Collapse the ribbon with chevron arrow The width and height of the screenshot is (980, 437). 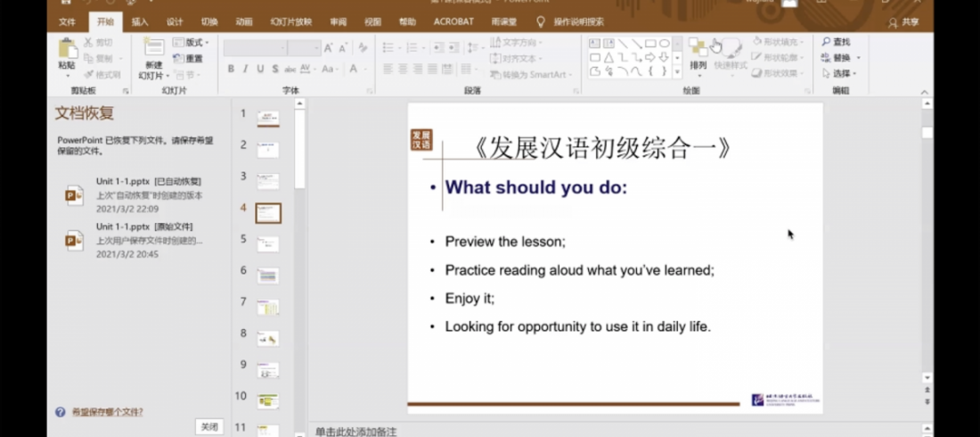tap(925, 92)
